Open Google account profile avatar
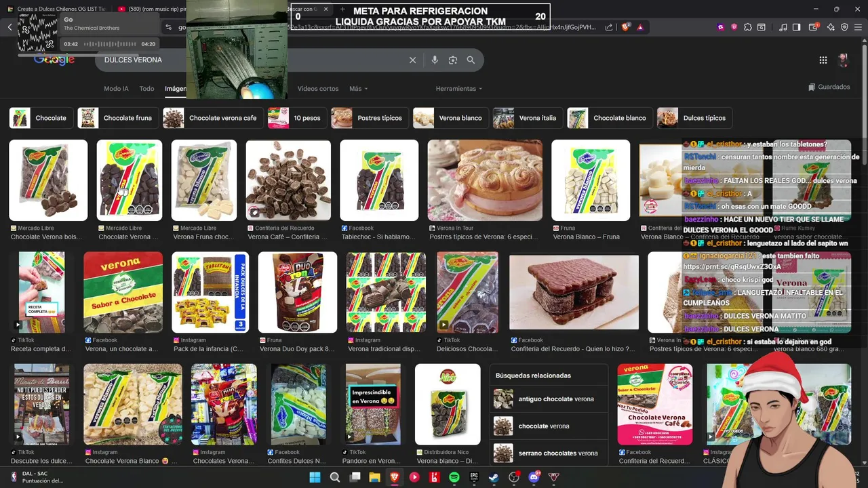Viewport: 868px width, 488px height. 843,60
